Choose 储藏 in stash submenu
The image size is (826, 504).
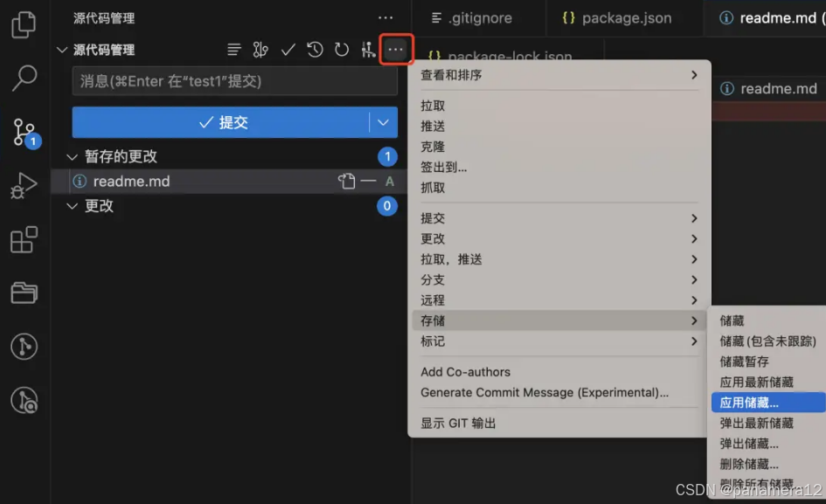pos(768,321)
